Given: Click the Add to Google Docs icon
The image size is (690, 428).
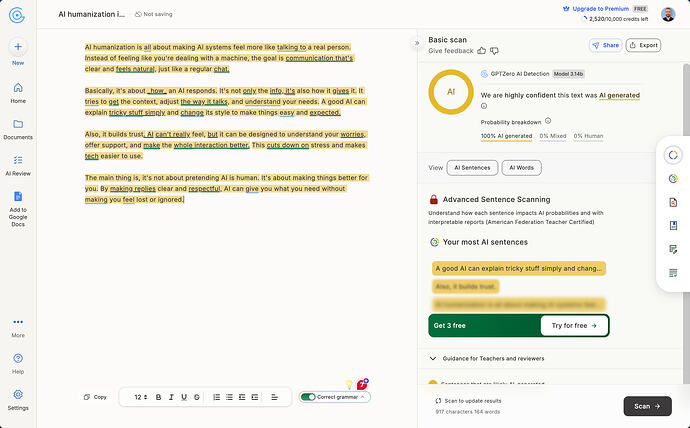Looking at the screenshot, I should pyautogui.click(x=18, y=196).
